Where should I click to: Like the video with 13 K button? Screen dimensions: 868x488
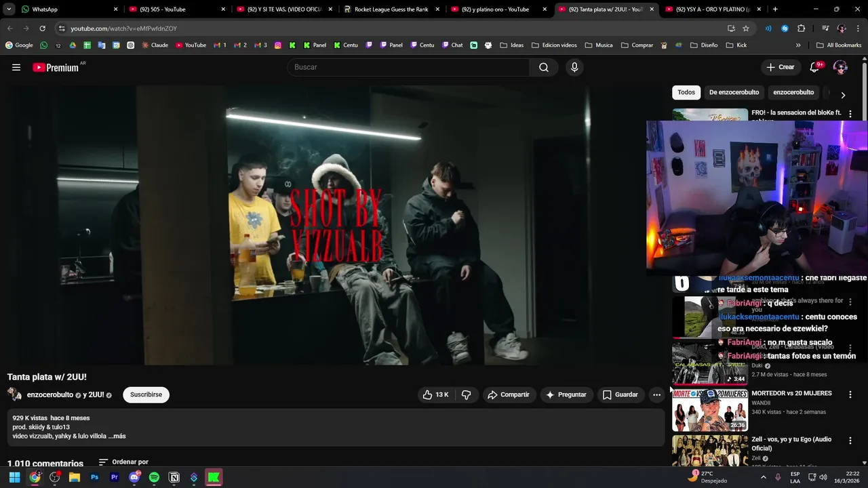click(435, 394)
